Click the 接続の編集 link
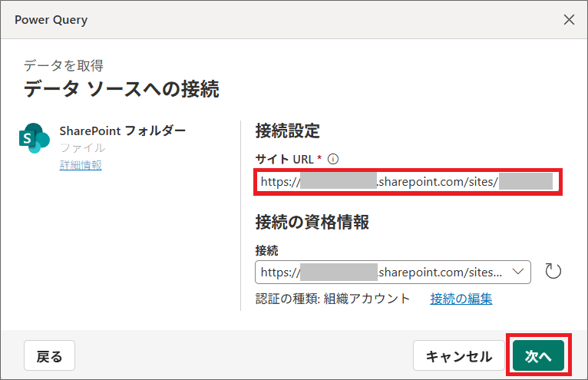The width and height of the screenshot is (588, 380). [x=461, y=299]
